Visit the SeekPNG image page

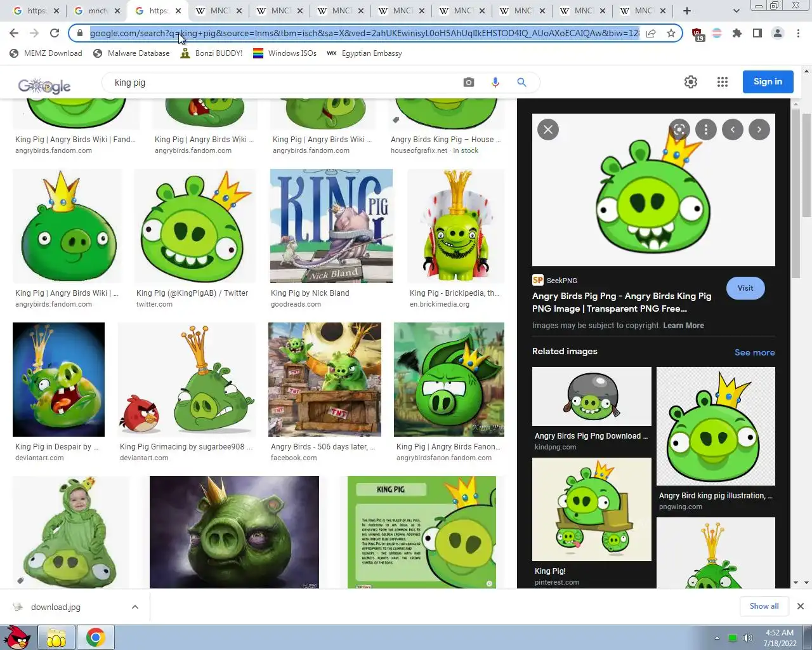pos(745,288)
